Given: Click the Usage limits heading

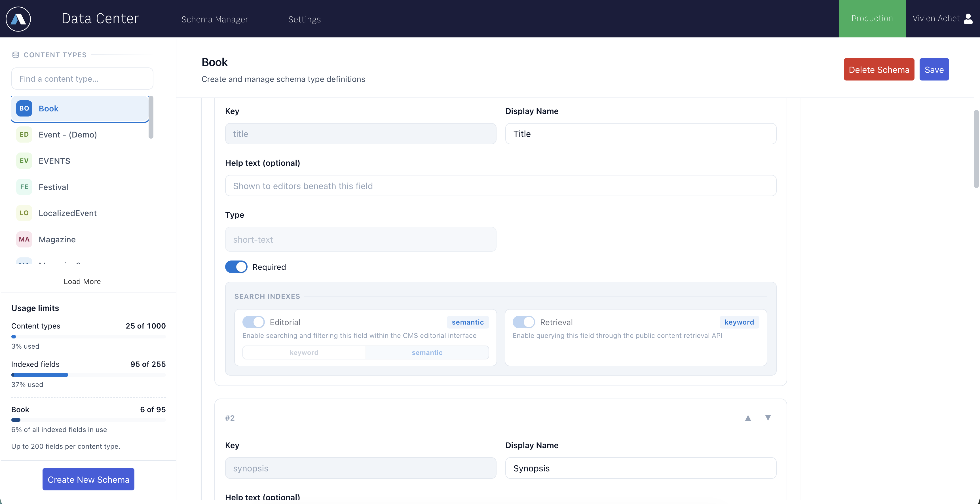Looking at the screenshot, I should pos(35,308).
